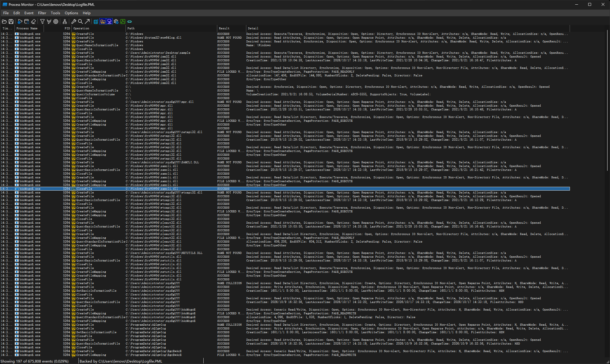610x364 pixels.
Task: Show the Process Tree
Action: [x=65, y=21]
